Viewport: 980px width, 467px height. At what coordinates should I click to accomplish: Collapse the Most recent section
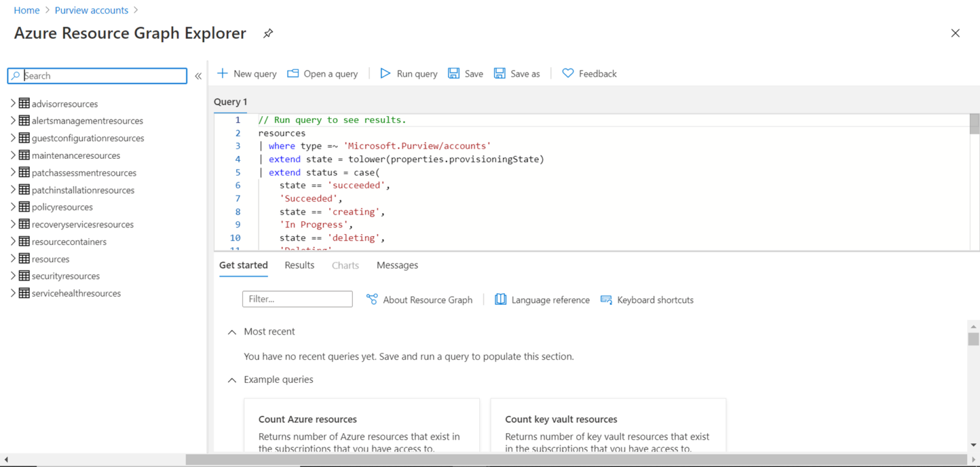tap(232, 332)
